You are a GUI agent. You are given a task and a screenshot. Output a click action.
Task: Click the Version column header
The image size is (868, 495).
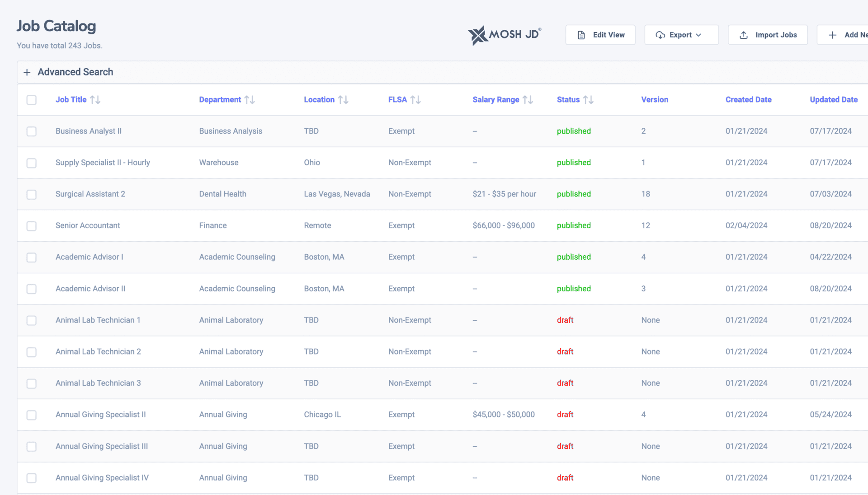click(x=654, y=100)
